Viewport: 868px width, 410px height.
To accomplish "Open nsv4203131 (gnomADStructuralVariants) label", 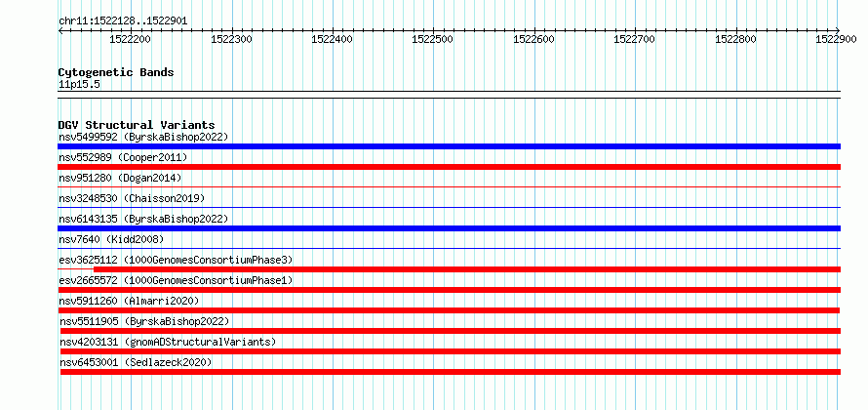I will tap(168, 342).
